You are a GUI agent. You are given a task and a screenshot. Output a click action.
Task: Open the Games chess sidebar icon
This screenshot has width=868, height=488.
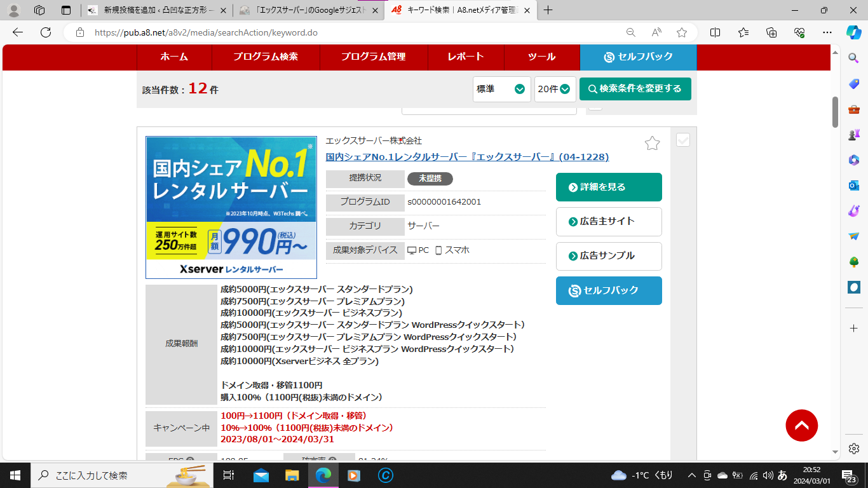tap(853, 135)
